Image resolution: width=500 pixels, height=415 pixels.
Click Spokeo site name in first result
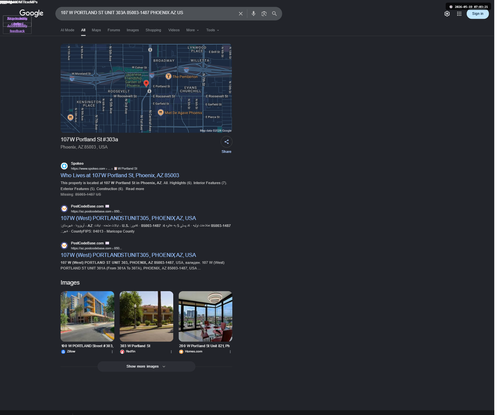pos(77,163)
